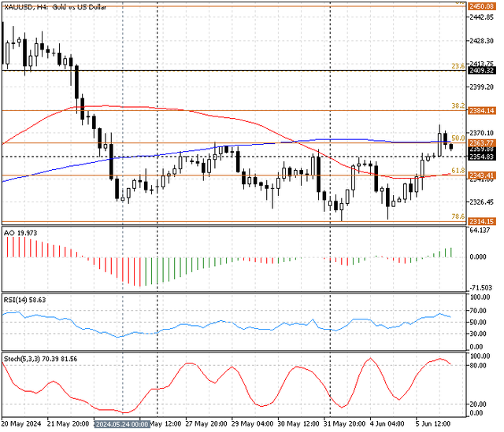Viewport: 504px width, 432px height.
Task: Click the 20 May 2024 date label
Action: (21, 423)
